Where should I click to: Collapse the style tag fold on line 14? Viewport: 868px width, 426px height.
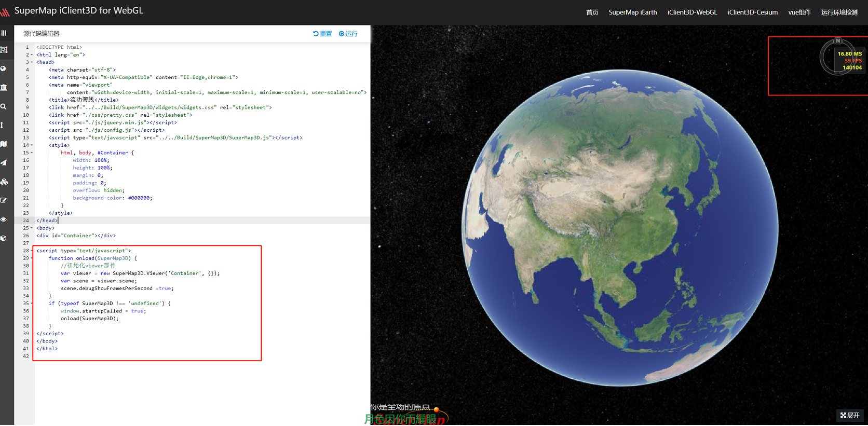coord(32,145)
